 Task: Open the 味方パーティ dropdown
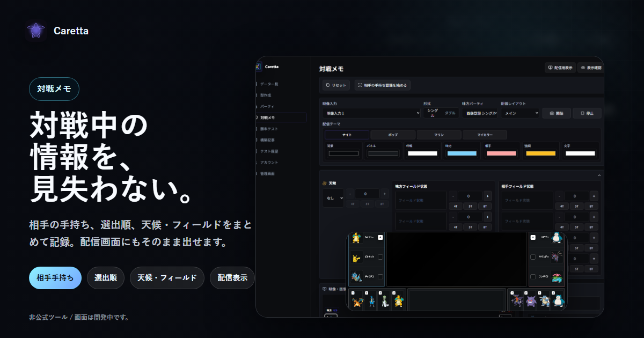(x=480, y=113)
